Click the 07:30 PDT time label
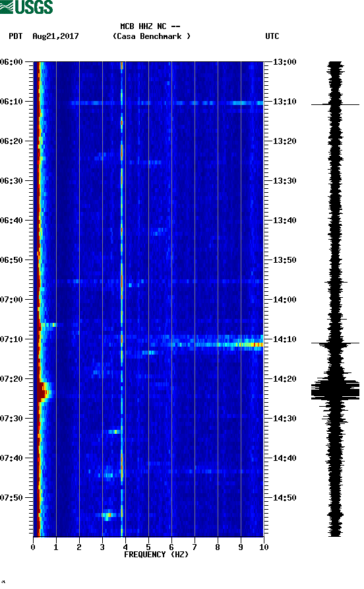Image resolution: width=364 pixels, height=589 pixels. click(x=11, y=419)
